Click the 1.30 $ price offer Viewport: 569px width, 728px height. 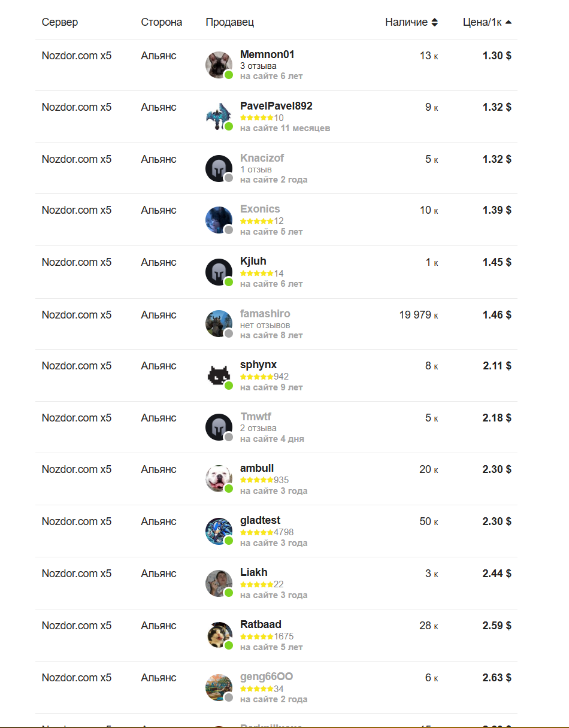(x=497, y=56)
